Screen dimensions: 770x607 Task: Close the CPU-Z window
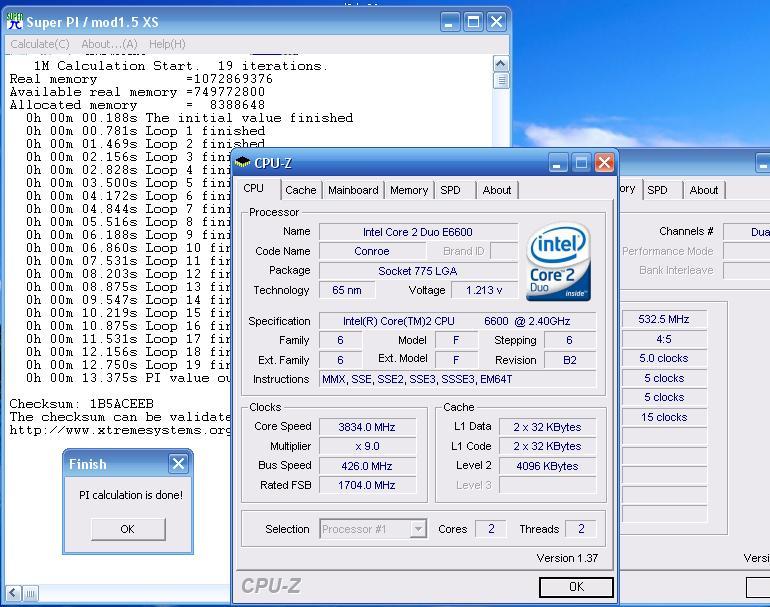click(605, 163)
